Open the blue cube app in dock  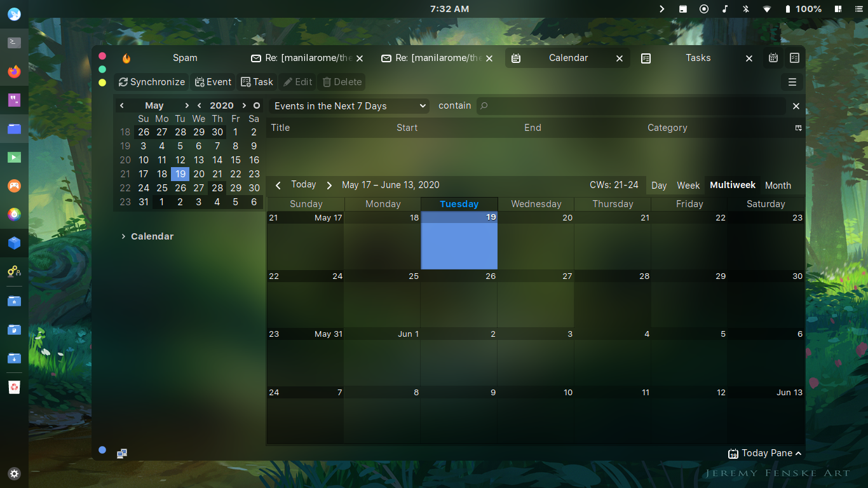(14, 243)
